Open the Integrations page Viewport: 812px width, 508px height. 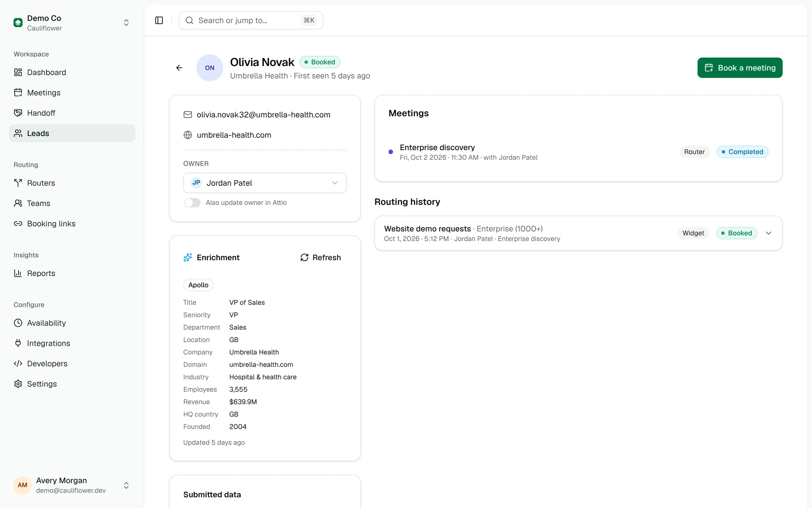[72, 343]
